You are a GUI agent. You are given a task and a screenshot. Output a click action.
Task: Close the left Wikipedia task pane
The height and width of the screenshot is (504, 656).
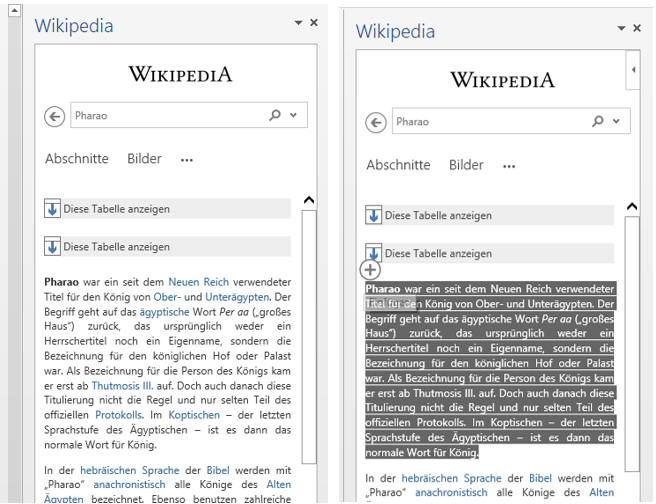click(314, 22)
